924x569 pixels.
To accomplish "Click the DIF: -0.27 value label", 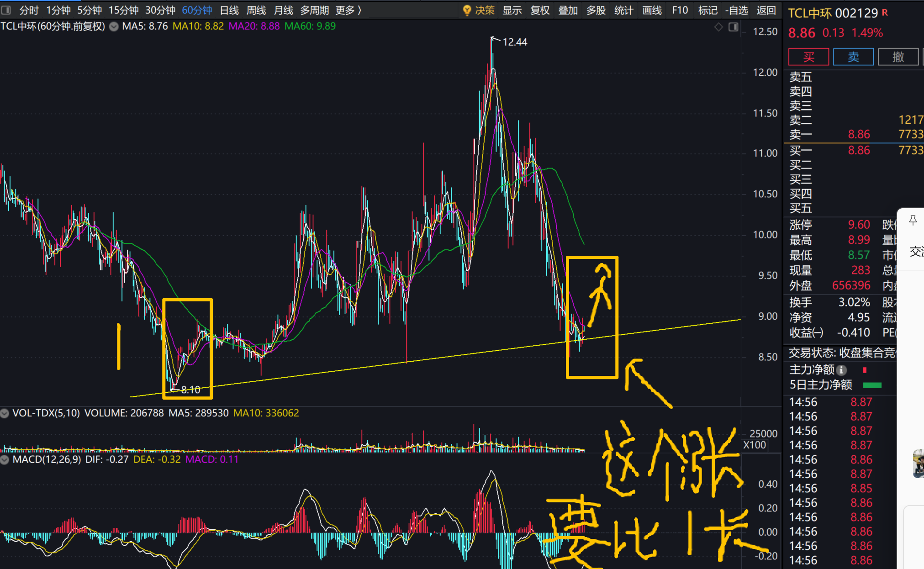I will [x=107, y=459].
